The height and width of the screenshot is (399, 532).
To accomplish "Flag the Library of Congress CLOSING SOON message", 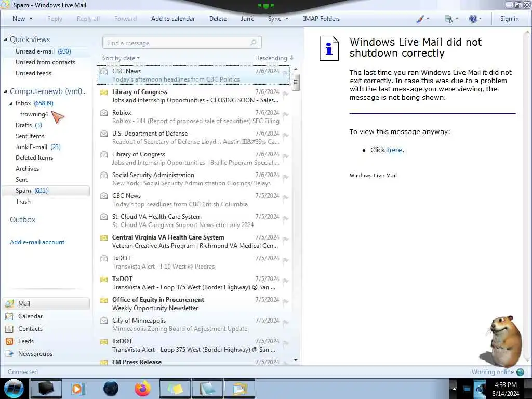I will click(285, 95).
